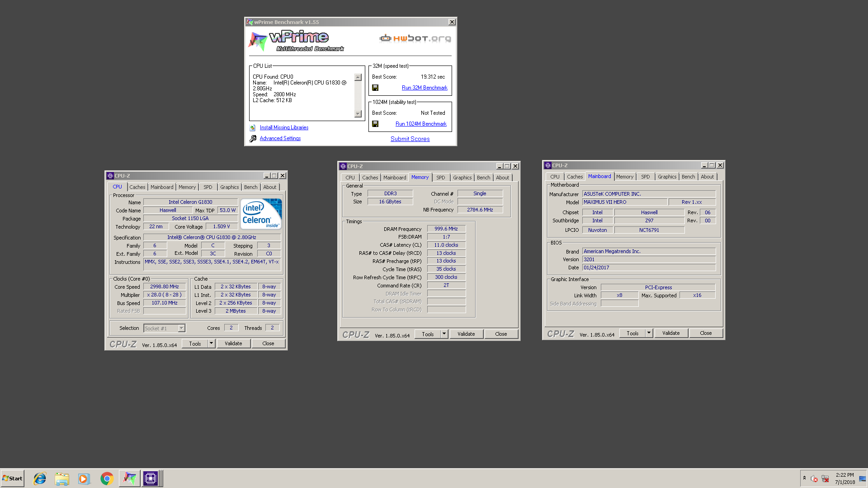Click the wPrime logo icon
Screen dimensions: 868x488
click(258, 41)
